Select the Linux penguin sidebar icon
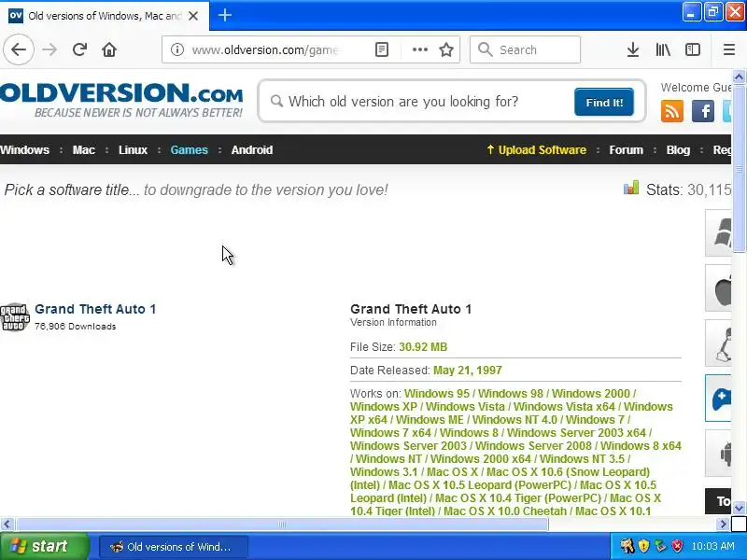This screenshot has width=747, height=560. point(718,343)
